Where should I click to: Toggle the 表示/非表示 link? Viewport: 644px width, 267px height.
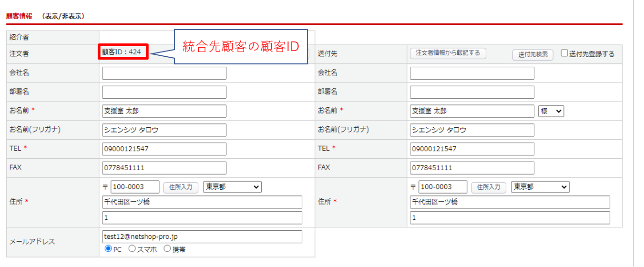point(63,16)
